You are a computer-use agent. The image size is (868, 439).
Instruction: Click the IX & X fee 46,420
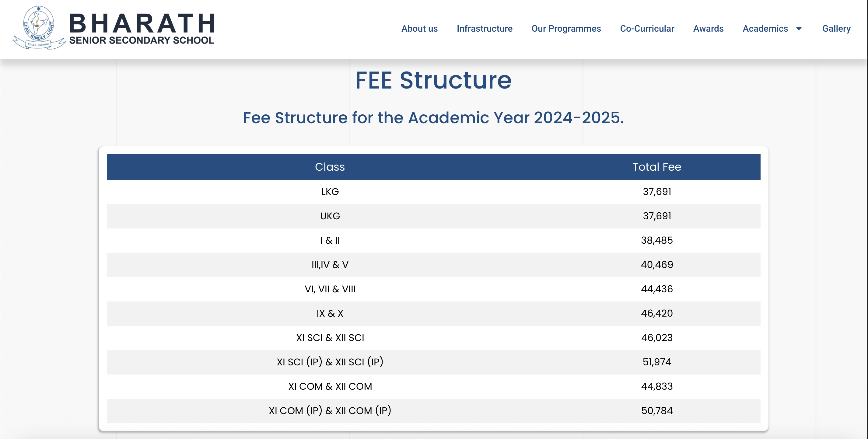click(657, 313)
